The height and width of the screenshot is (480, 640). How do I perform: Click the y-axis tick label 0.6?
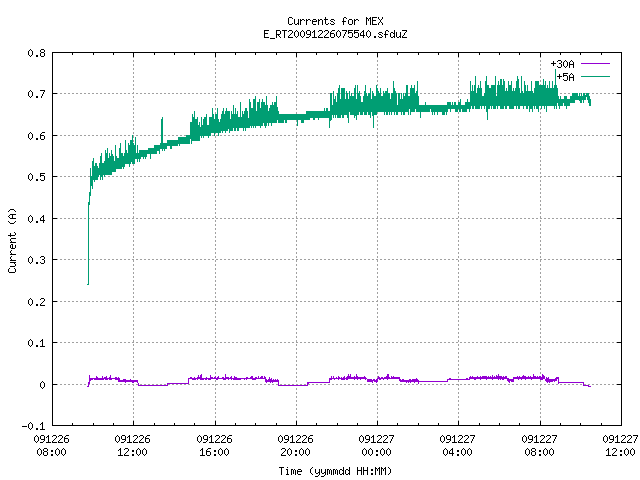click(x=36, y=136)
